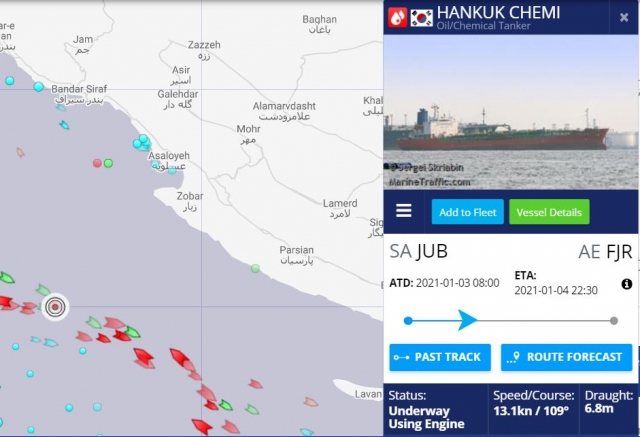640x437 pixels.
Task: Select the highlighted vessel with target rings
Action: click(55, 307)
